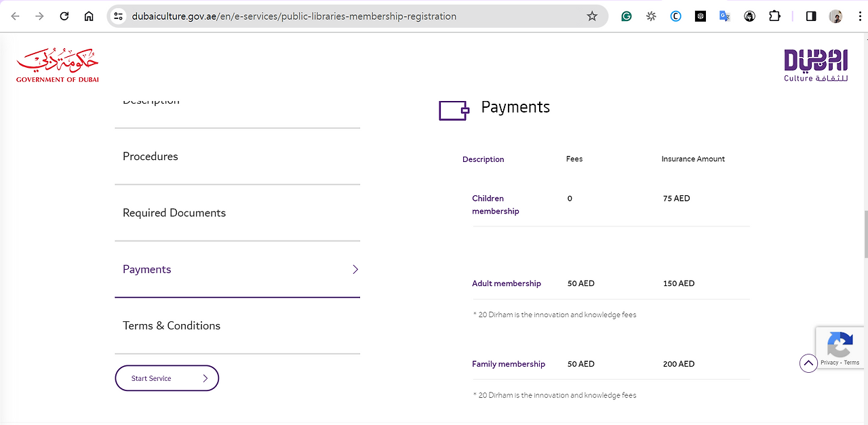Select the Terms & Conditions section
868x425 pixels.
(172, 326)
